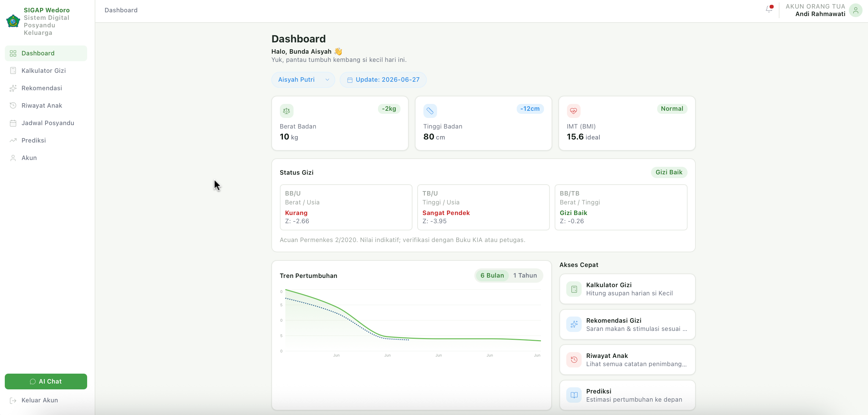Open the Aisyah Putri child selector dropdown
Image resolution: width=868 pixels, height=415 pixels.
(x=303, y=80)
